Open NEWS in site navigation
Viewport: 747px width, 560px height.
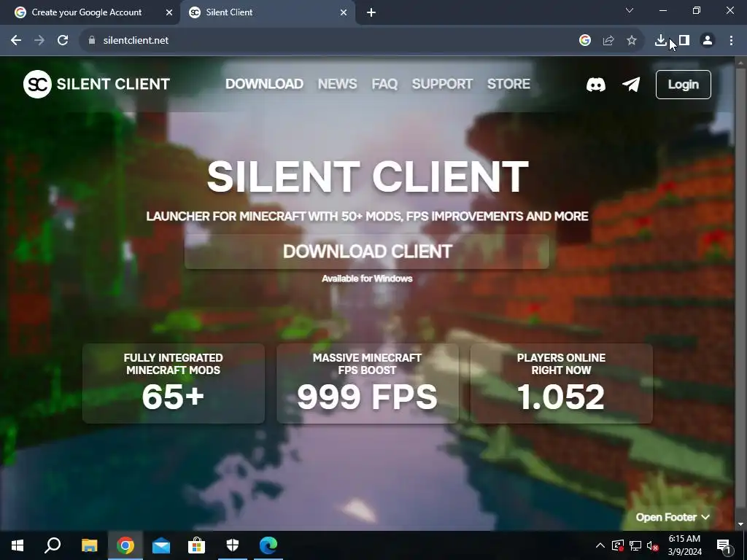click(338, 85)
